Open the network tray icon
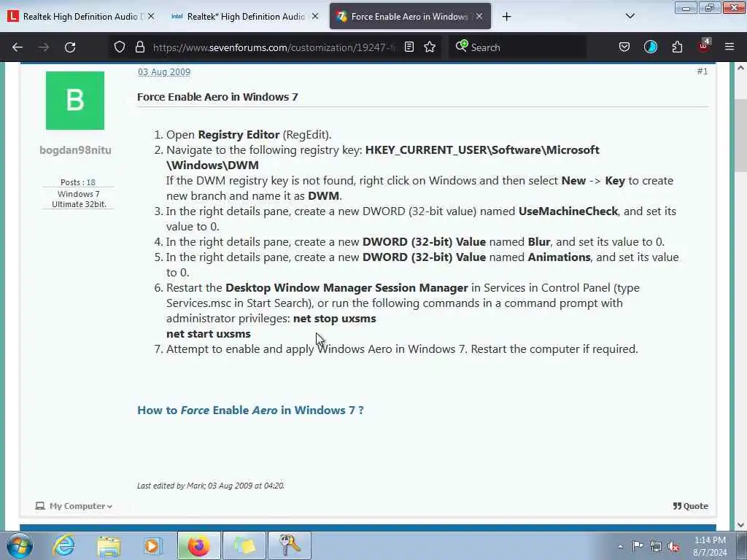This screenshot has height=560, width=747. [x=656, y=546]
